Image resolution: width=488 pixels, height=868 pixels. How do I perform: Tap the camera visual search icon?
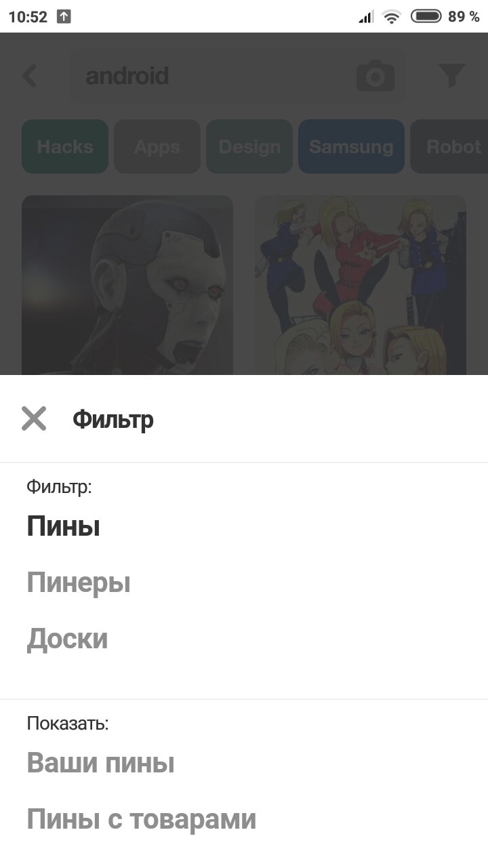375,76
